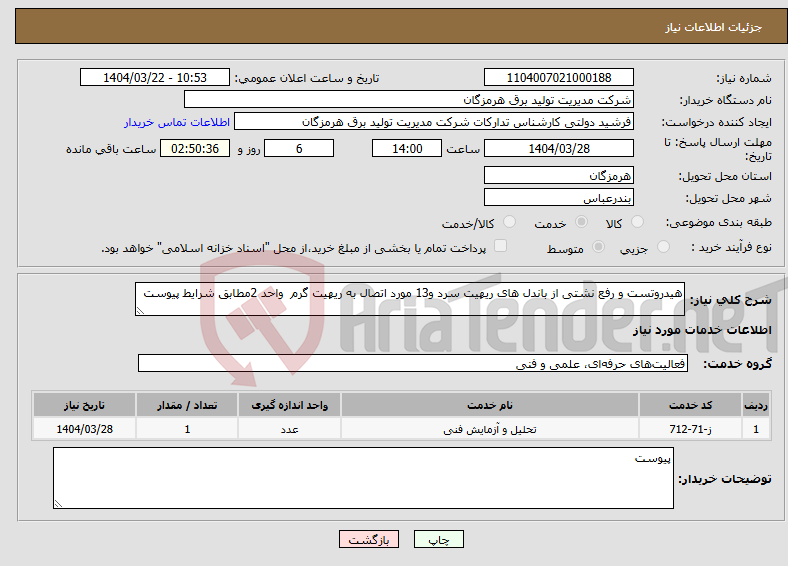Screen dimensions: 788x566
Task: Click the تاریخ نیاز column header
Action: click(84, 405)
